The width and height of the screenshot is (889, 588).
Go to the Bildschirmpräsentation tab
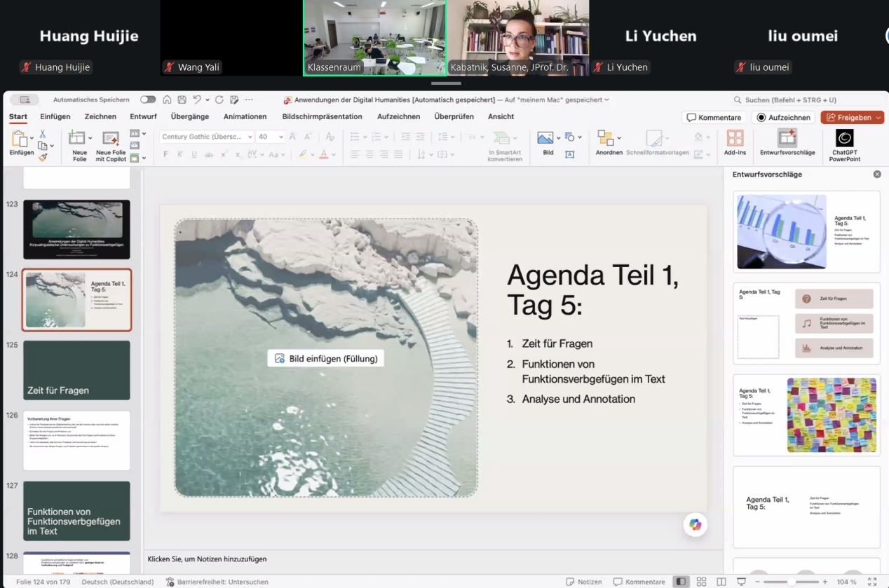click(322, 116)
